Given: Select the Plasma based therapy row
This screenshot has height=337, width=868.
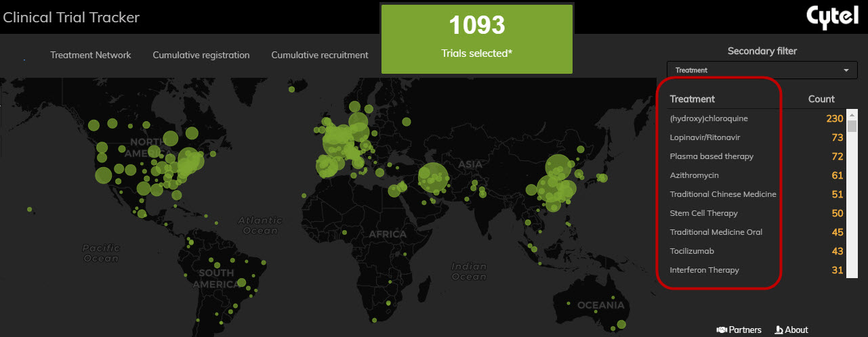Looking at the screenshot, I should [711, 156].
